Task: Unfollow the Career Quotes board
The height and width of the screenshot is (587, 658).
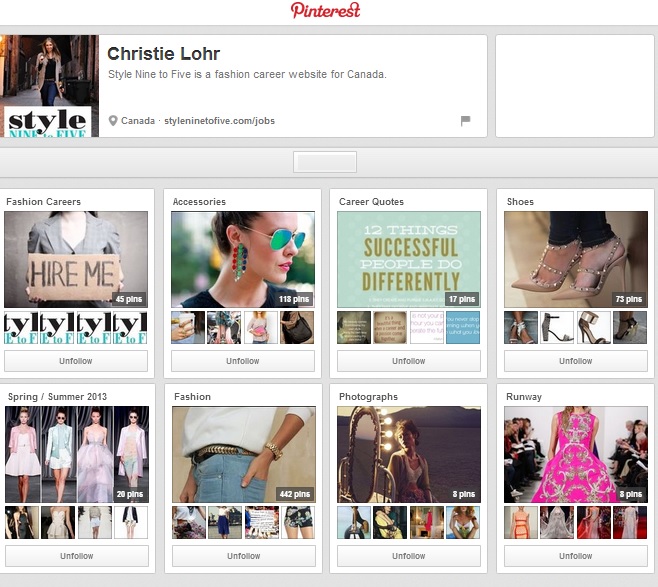Action: point(408,361)
